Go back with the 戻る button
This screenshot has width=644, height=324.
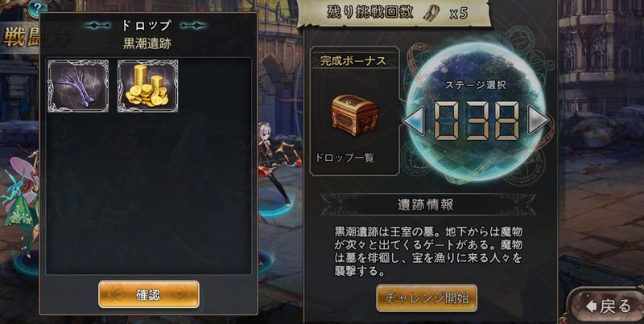point(609,306)
